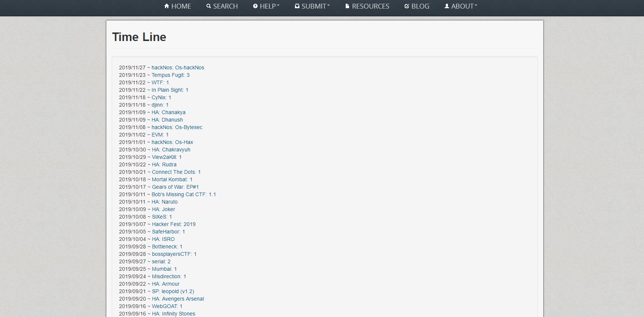644x317 pixels.
Task: Open the Connect The Dots: 1 link
Action: [x=176, y=172]
